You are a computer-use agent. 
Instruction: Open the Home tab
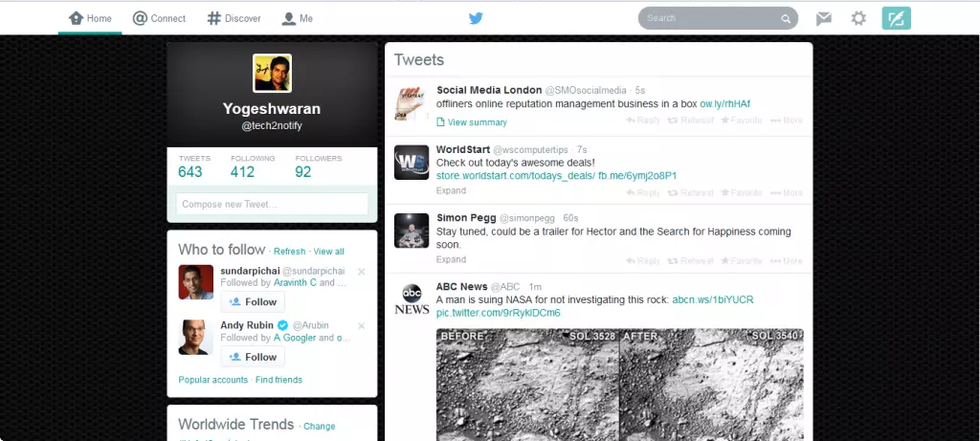(90, 18)
